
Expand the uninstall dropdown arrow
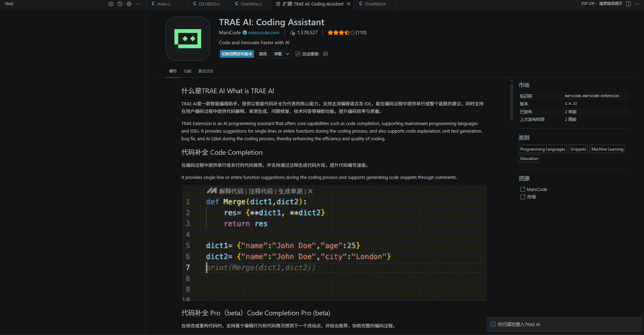287,54
